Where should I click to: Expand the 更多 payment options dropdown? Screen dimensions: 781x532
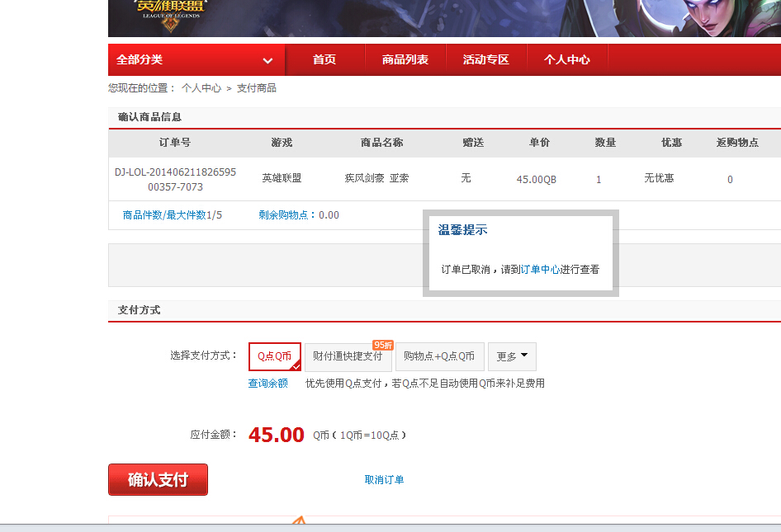[512, 356]
